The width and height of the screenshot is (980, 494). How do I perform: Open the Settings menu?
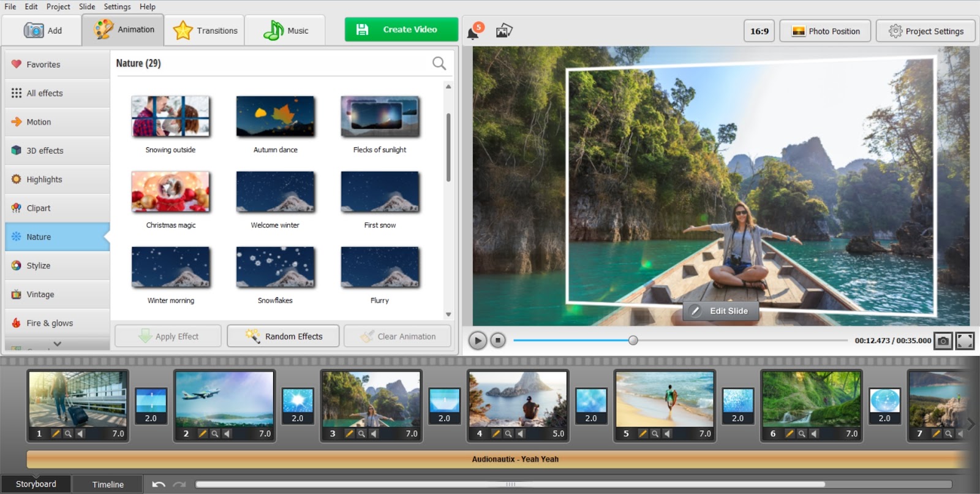click(x=117, y=7)
